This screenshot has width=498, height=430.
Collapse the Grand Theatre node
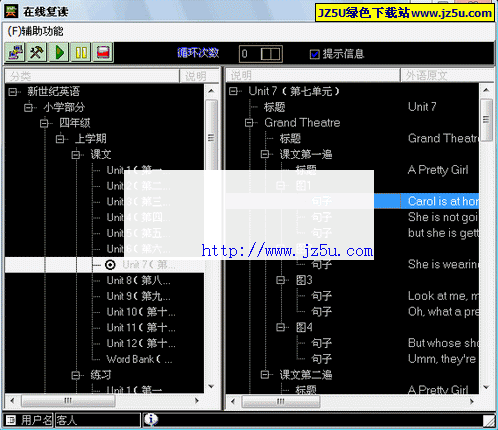(249, 123)
